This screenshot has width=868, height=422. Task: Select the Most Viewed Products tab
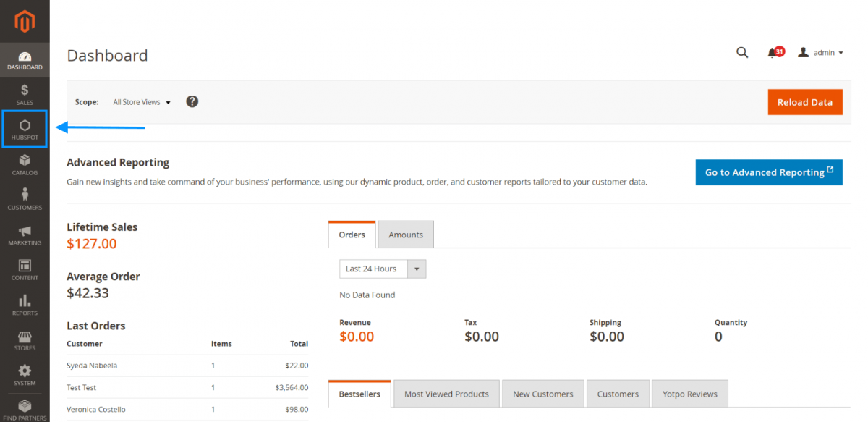pos(446,394)
